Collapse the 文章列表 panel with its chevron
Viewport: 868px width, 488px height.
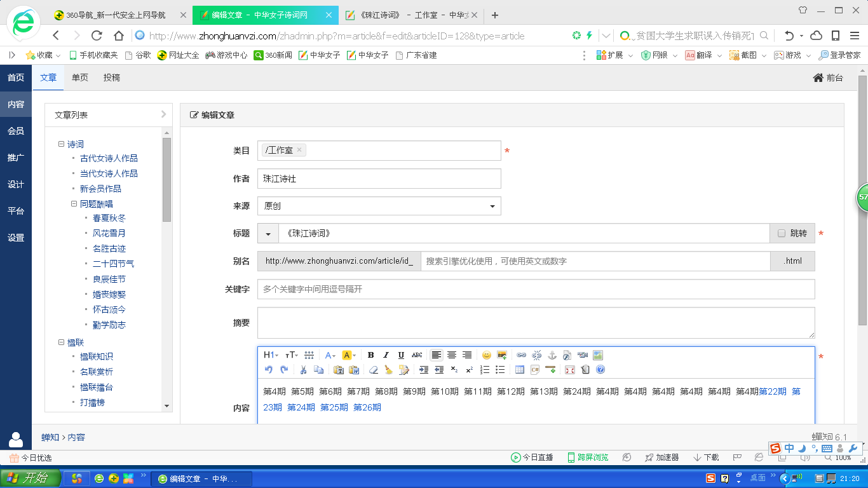point(163,114)
